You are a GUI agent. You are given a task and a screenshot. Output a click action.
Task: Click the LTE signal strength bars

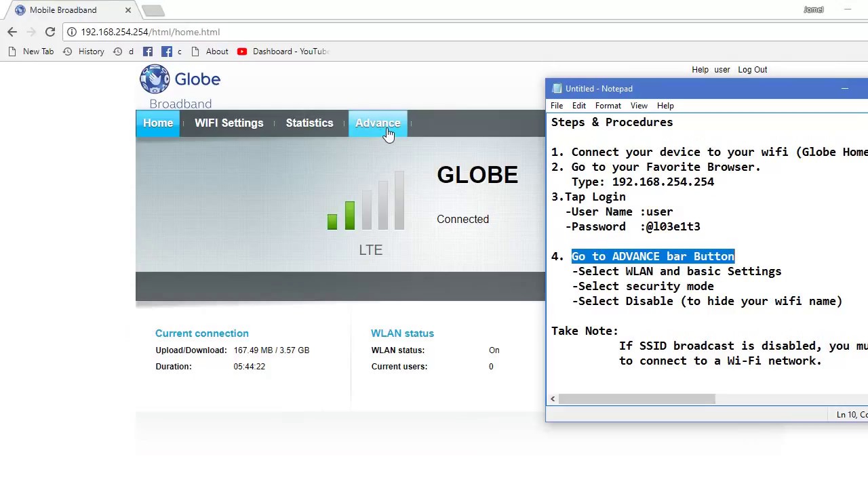pos(366,201)
